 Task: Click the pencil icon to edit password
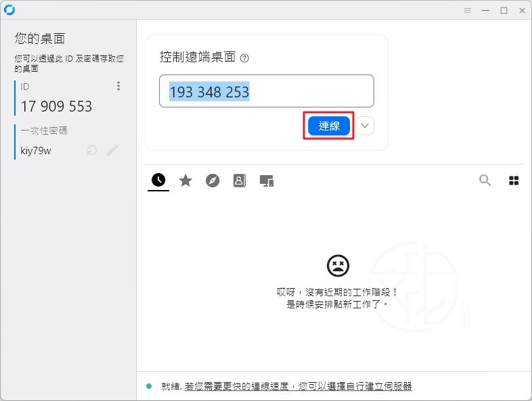tap(112, 150)
